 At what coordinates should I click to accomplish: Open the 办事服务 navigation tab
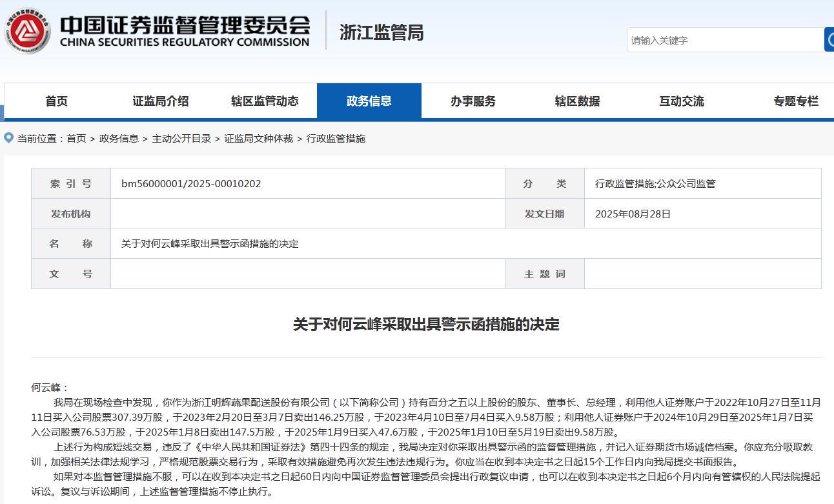(x=473, y=101)
